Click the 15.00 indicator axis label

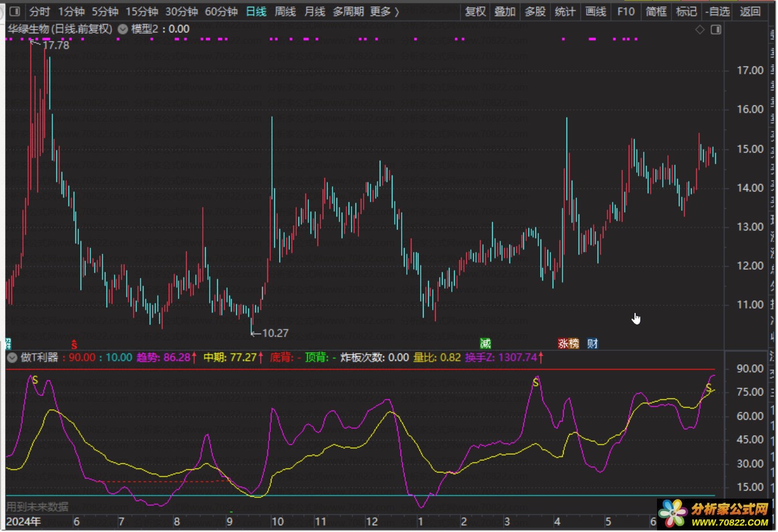[x=750, y=488]
